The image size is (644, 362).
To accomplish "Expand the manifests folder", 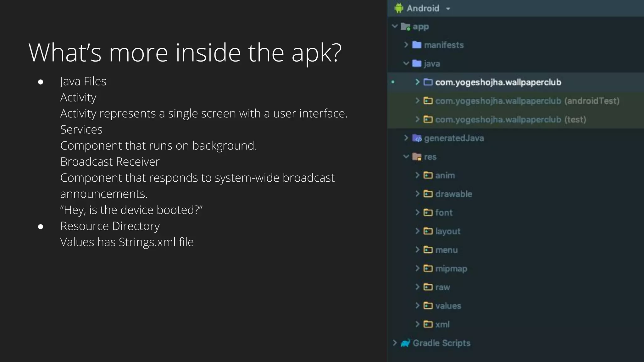I will click(406, 45).
